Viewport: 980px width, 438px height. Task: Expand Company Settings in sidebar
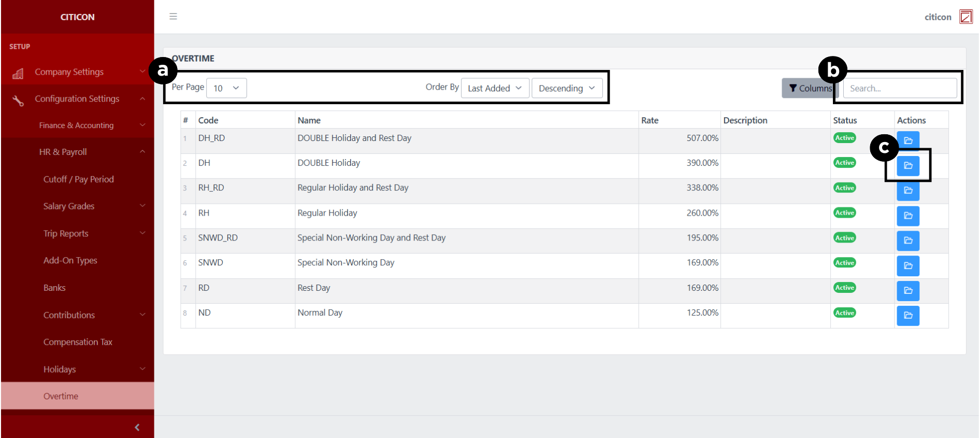(x=77, y=72)
